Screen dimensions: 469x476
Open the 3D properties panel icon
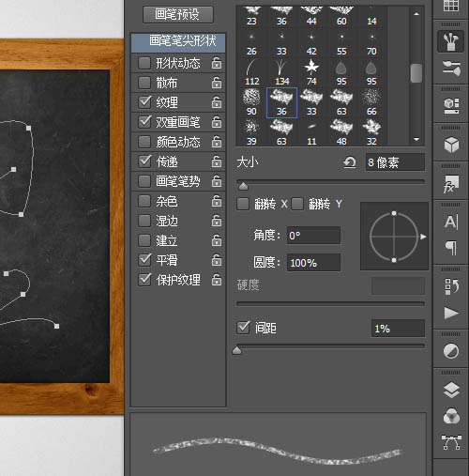coord(451,106)
